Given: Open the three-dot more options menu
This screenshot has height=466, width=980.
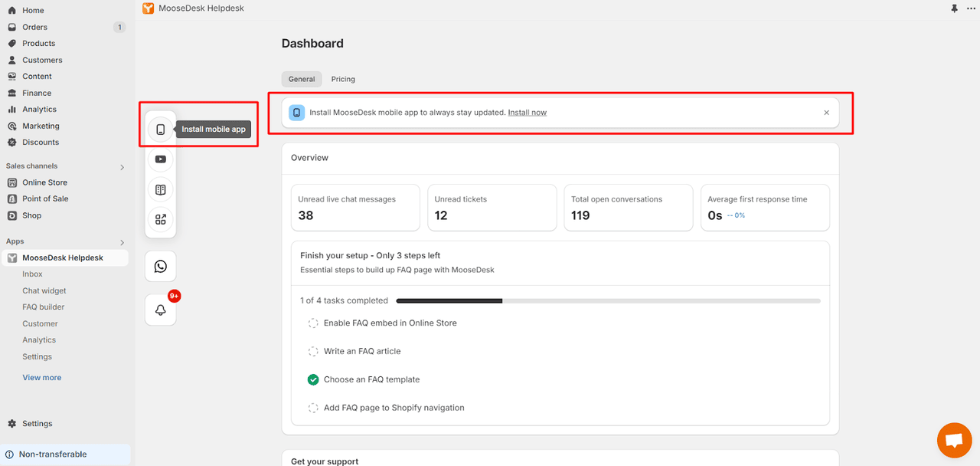Looking at the screenshot, I should click(x=971, y=8).
